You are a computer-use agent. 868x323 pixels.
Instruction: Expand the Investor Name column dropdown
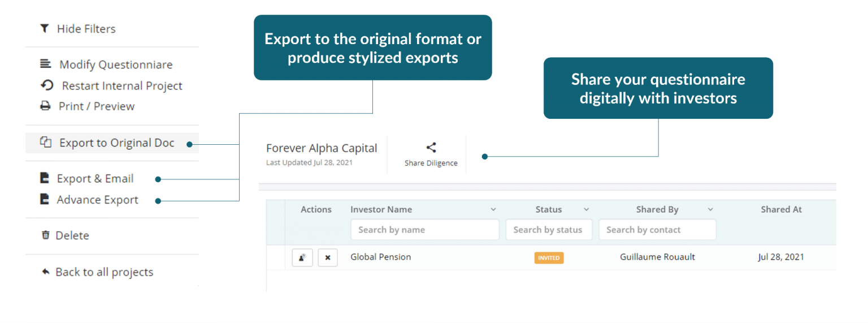coord(493,209)
